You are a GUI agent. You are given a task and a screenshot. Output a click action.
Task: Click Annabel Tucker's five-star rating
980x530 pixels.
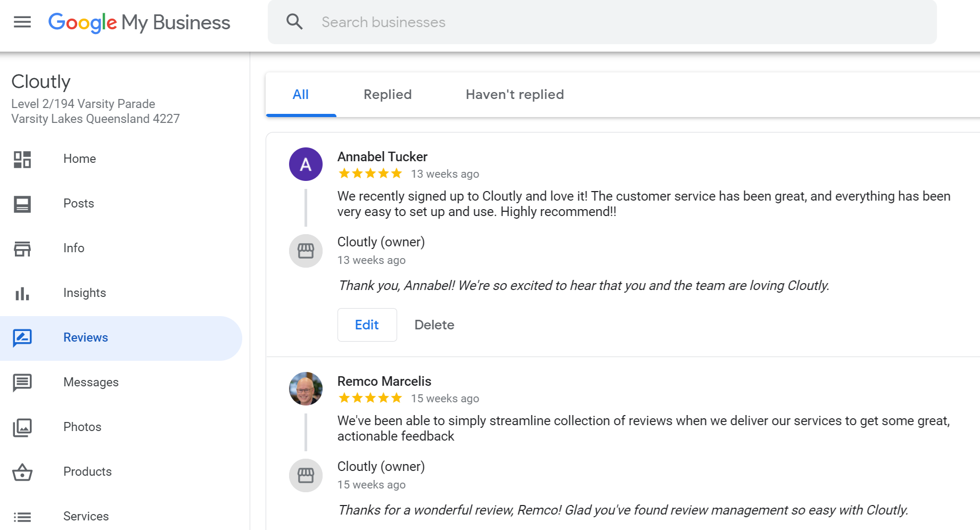[x=370, y=173]
